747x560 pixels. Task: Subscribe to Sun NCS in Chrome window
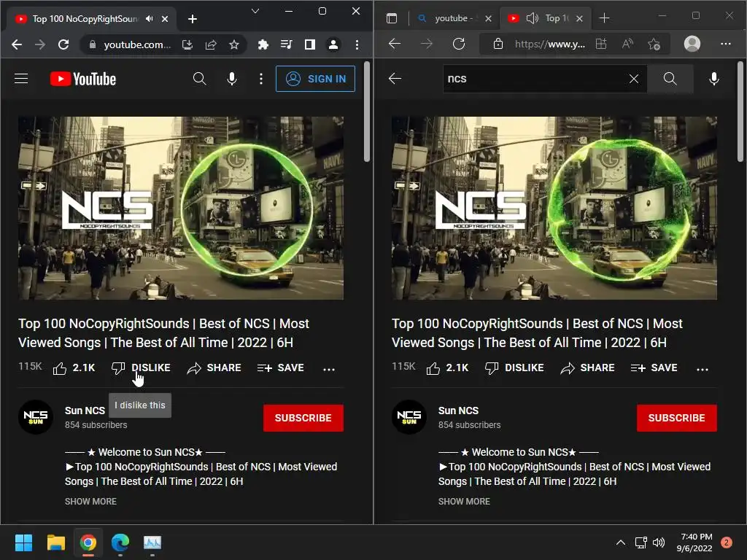303,418
